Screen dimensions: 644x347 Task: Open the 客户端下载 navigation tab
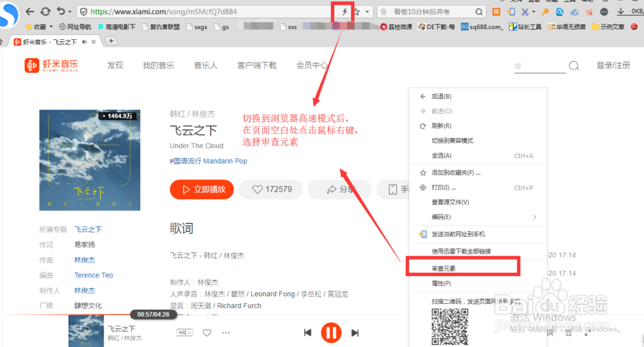tap(257, 65)
